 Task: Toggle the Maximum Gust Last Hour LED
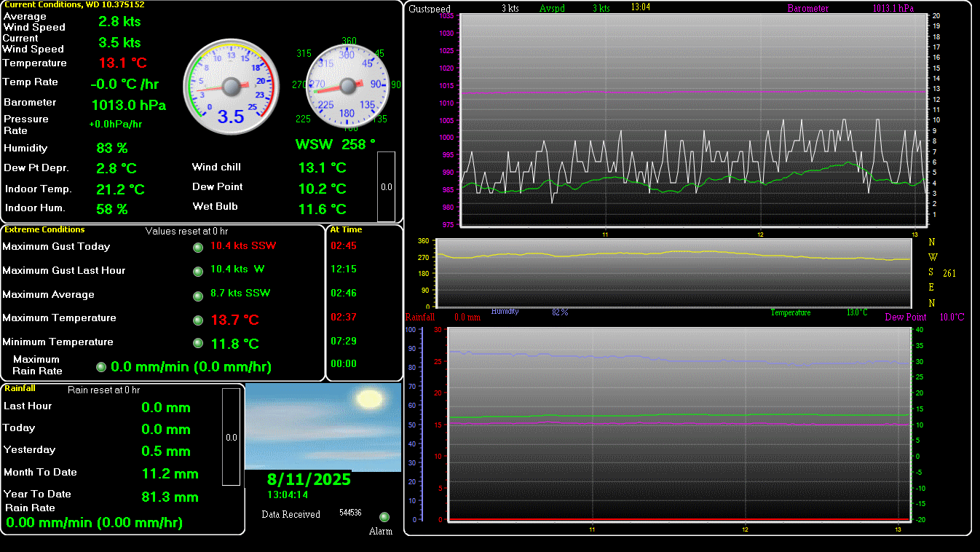pyautogui.click(x=197, y=272)
